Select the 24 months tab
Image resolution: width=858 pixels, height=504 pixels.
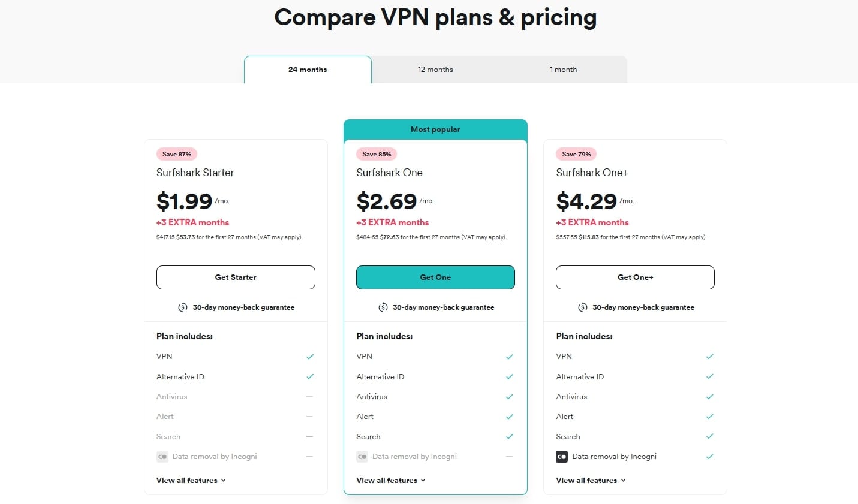(308, 70)
